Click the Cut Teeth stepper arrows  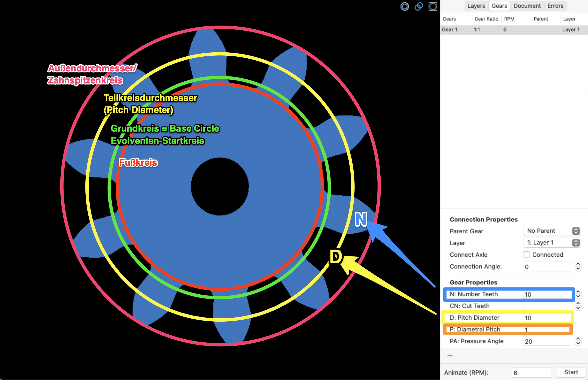point(578,306)
